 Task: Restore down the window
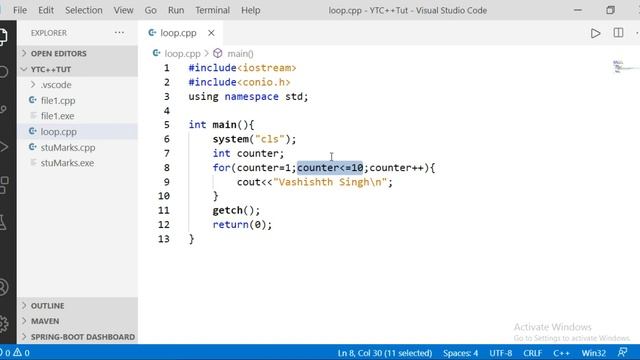610,10
